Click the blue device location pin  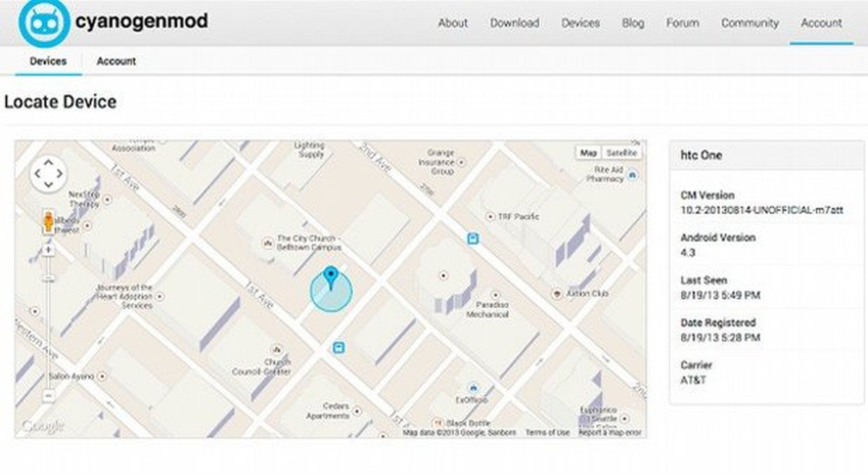331,278
